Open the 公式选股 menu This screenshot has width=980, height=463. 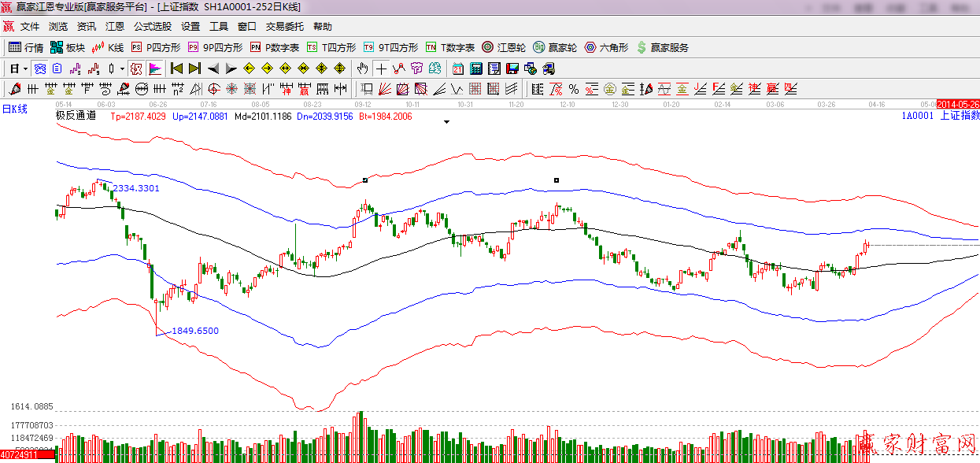pyautogui.click(x=153, y=27)
